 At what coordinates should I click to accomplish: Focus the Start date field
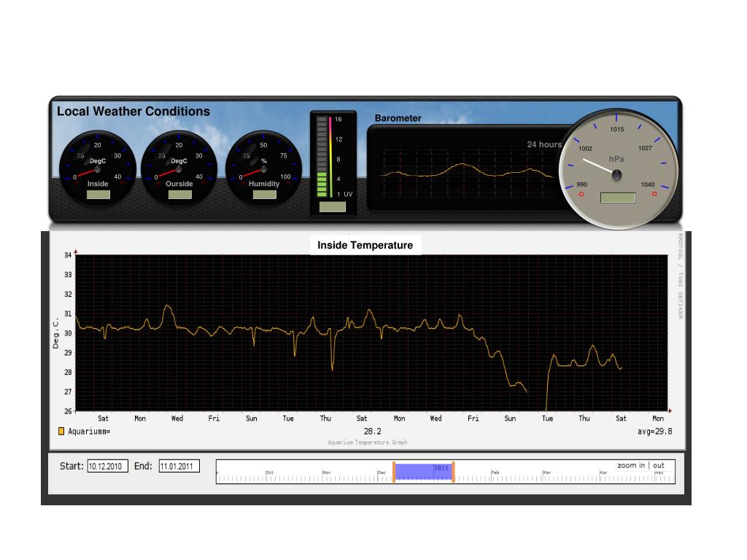tap(108, 466)
